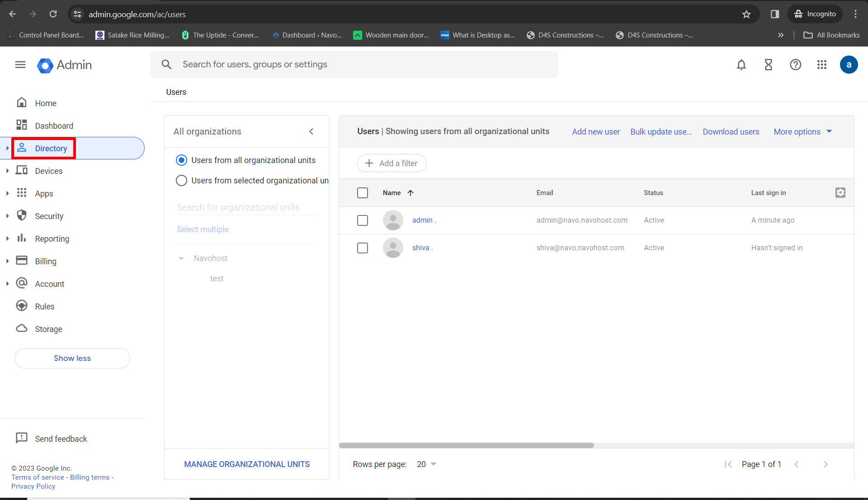Click the Show less button
This screenshot has height=500, width=868.
click(72, 358)
